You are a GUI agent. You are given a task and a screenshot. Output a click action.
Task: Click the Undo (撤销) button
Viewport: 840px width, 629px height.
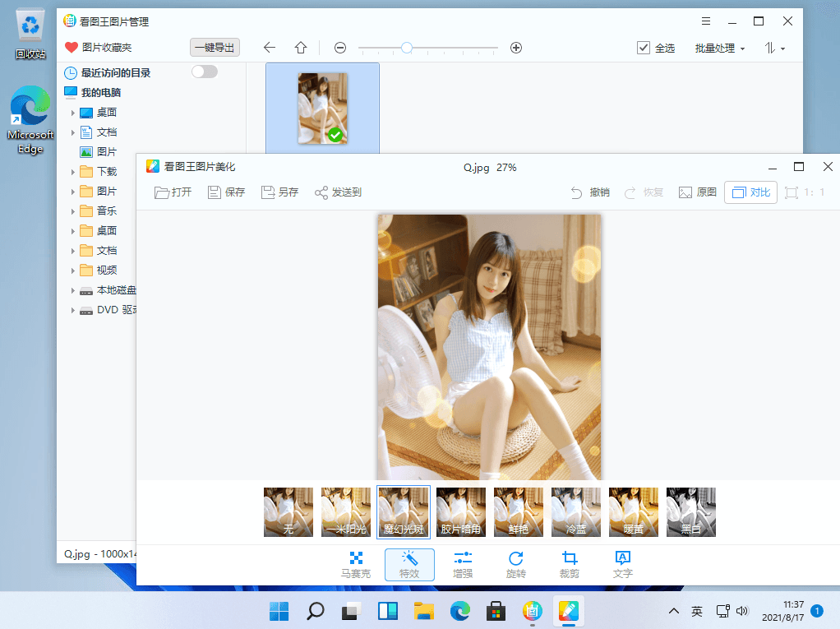click(x=590, y=192)
